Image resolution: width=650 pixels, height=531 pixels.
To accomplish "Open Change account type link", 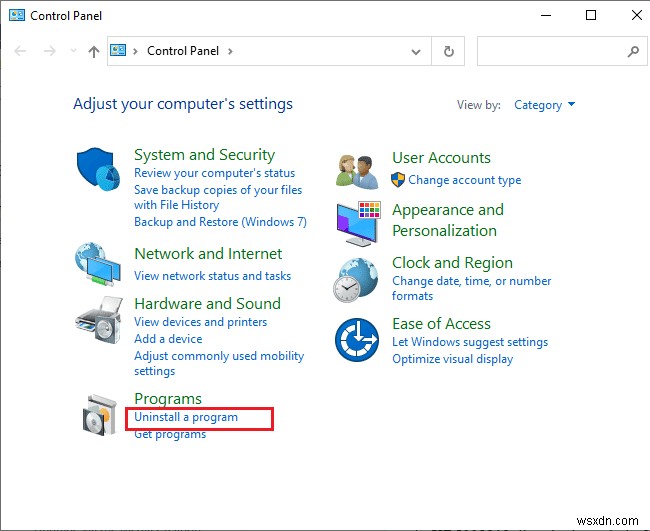I will click(464, 181).
